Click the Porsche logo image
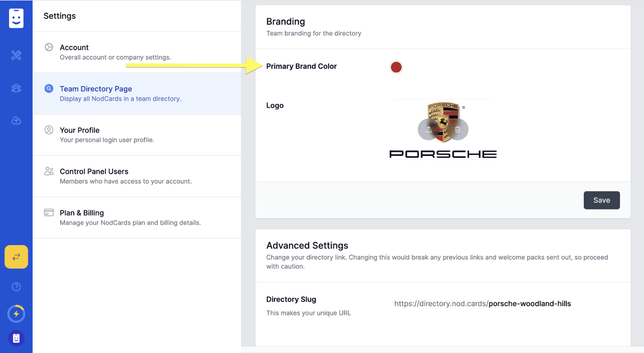This screenshot has height=353, width=644. coord(443,129)
